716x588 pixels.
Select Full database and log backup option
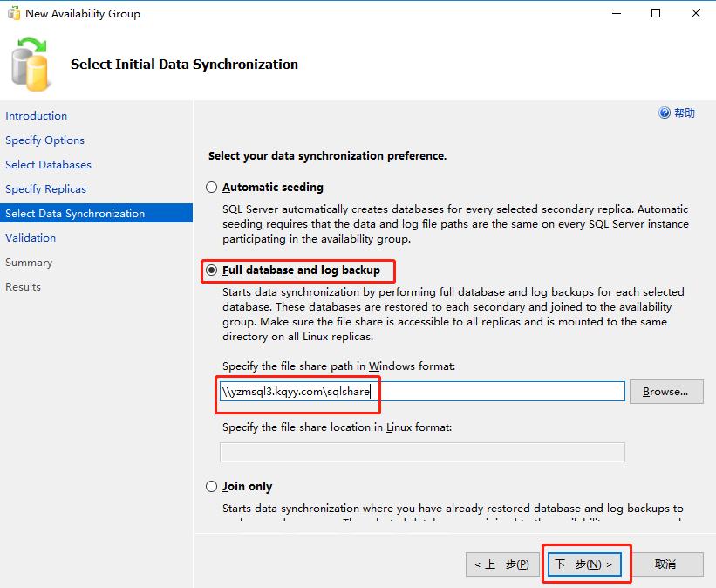(x=211, y=270)
